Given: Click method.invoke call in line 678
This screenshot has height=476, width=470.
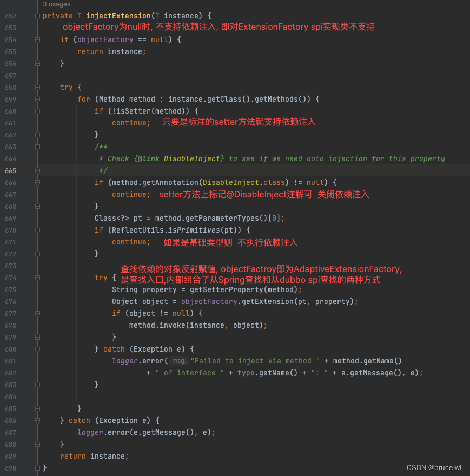Looking at the screenshot, I should (157, 326).
